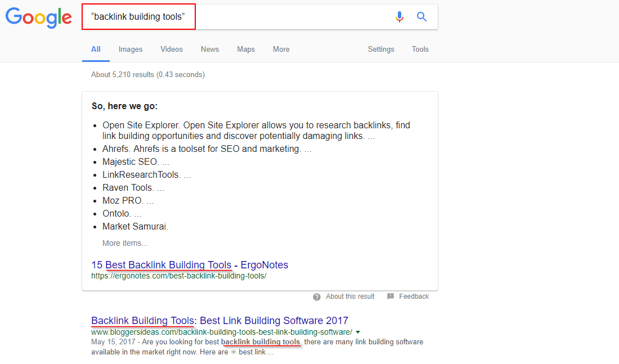This screenshot has height=364, width=619.
Task: Click the Google logo
Action: pos(39,17)
